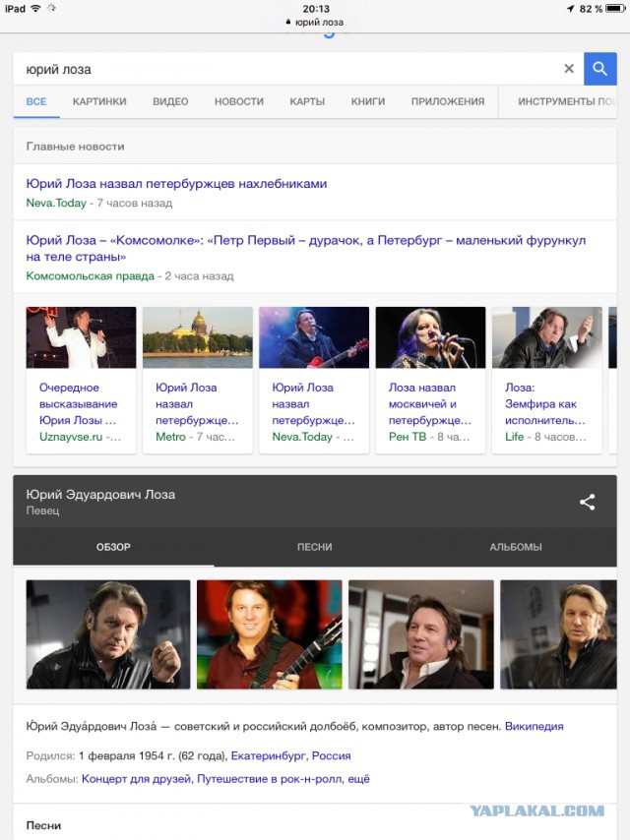Switch to the ПРИЛОЖЕНИЯ tab

click(x=448, y=101)
